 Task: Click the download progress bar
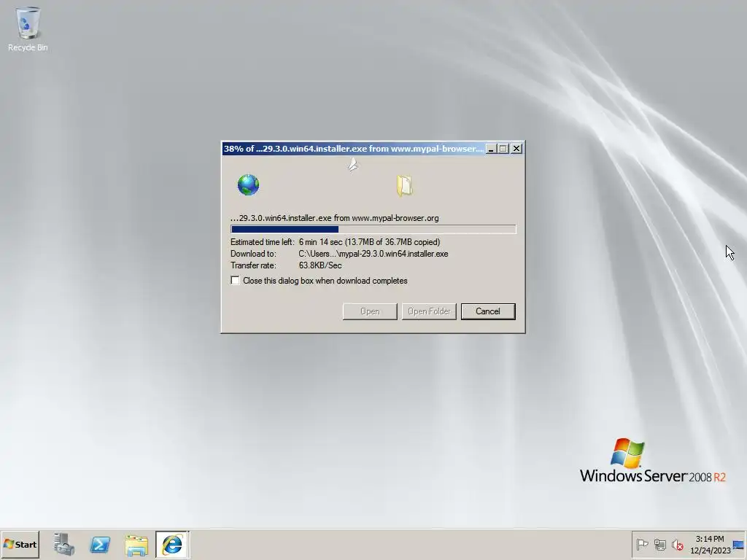[373, 230]
